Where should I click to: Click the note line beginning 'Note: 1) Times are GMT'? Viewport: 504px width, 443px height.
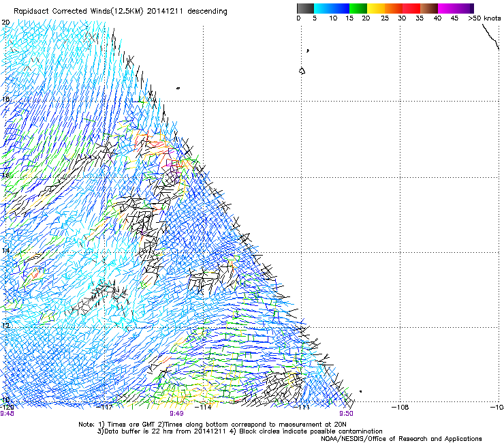(212, 425)
